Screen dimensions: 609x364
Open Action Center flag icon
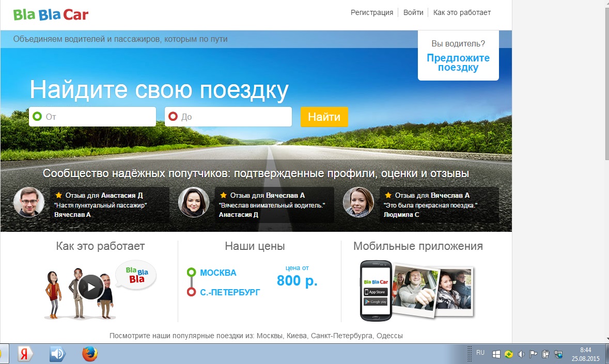click(533, 354)
